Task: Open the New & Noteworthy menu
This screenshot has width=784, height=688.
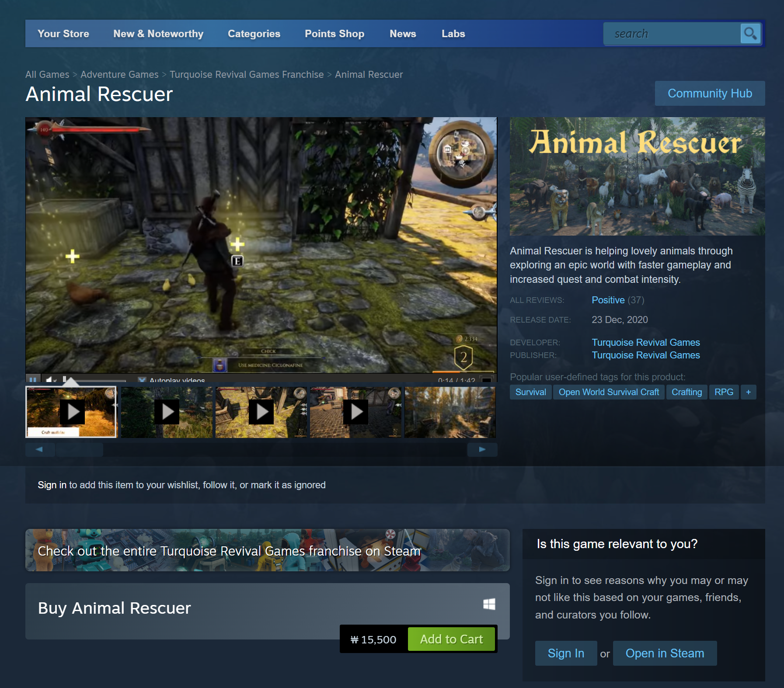Action: click(158, 34)
